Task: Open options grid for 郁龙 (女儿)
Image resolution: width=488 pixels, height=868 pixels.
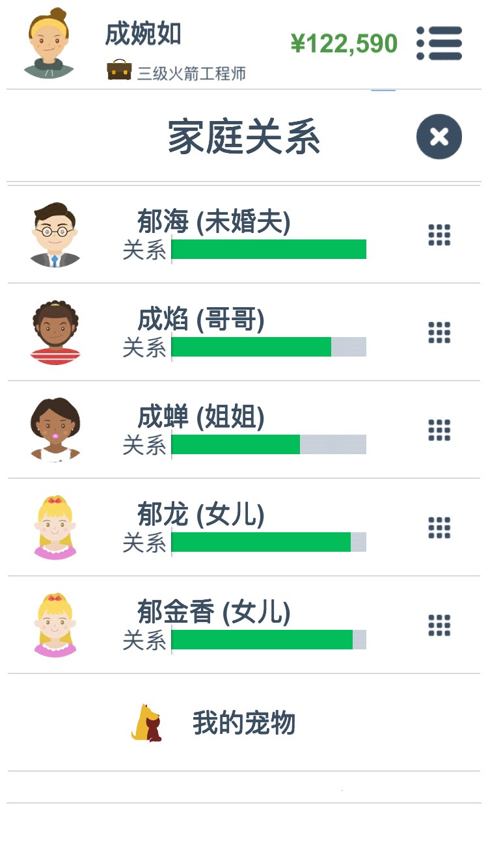Action: tap(439, 527)
